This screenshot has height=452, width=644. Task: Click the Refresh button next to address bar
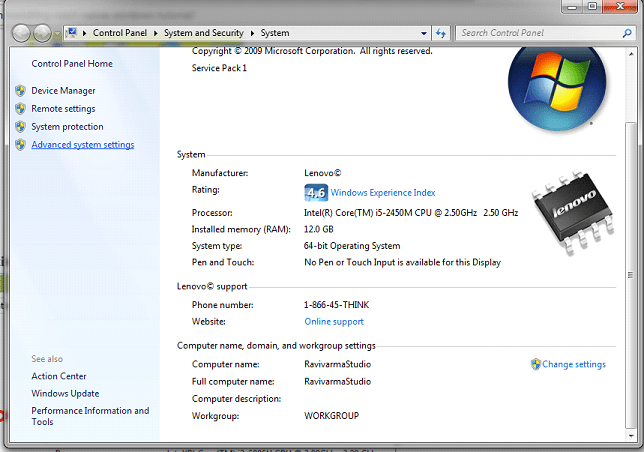pos(441,33)
